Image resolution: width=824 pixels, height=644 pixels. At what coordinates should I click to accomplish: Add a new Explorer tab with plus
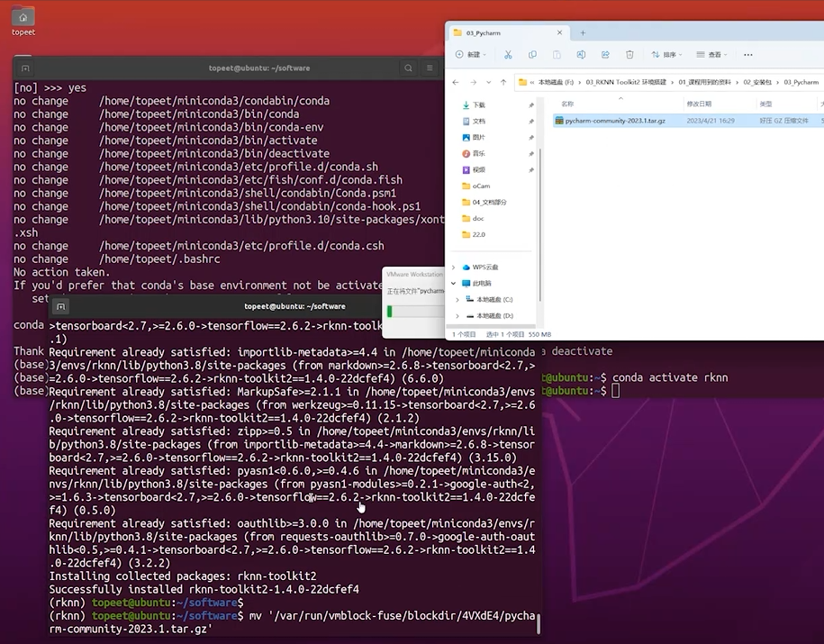coord(583,32)
